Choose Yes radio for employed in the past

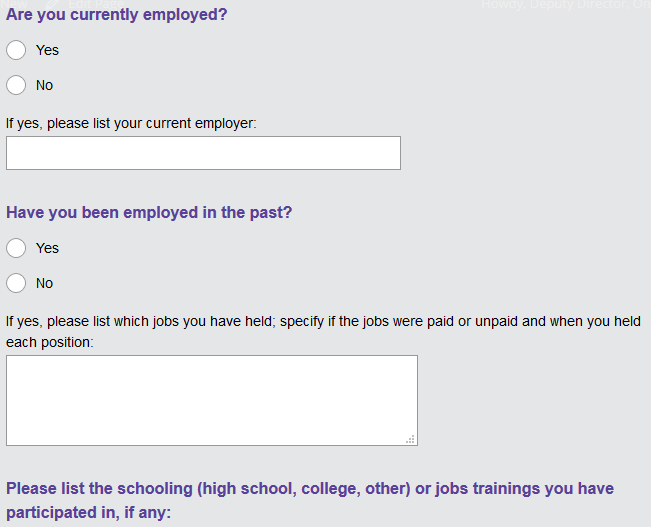pyautogui.click(x=16, y=248)
